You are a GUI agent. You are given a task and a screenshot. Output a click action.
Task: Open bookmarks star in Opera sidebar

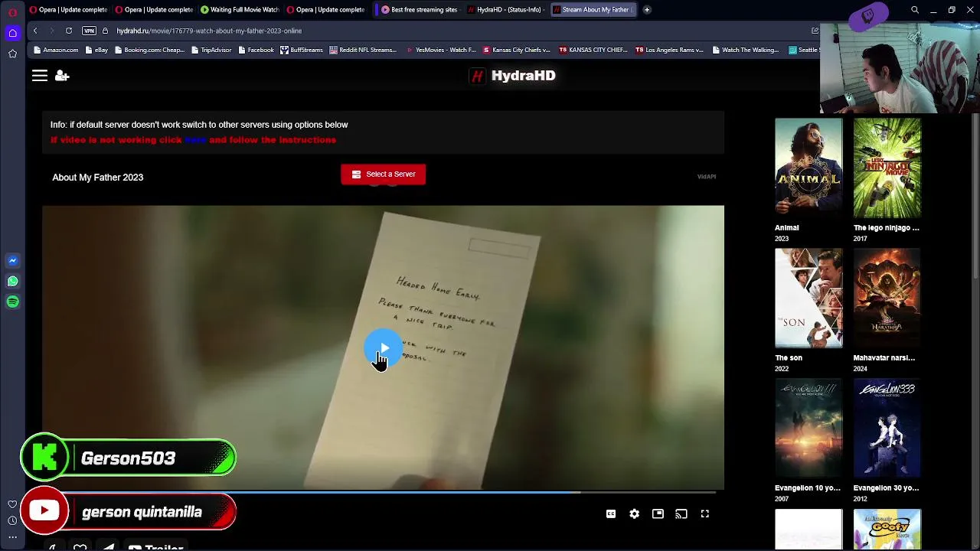[13, 54]
